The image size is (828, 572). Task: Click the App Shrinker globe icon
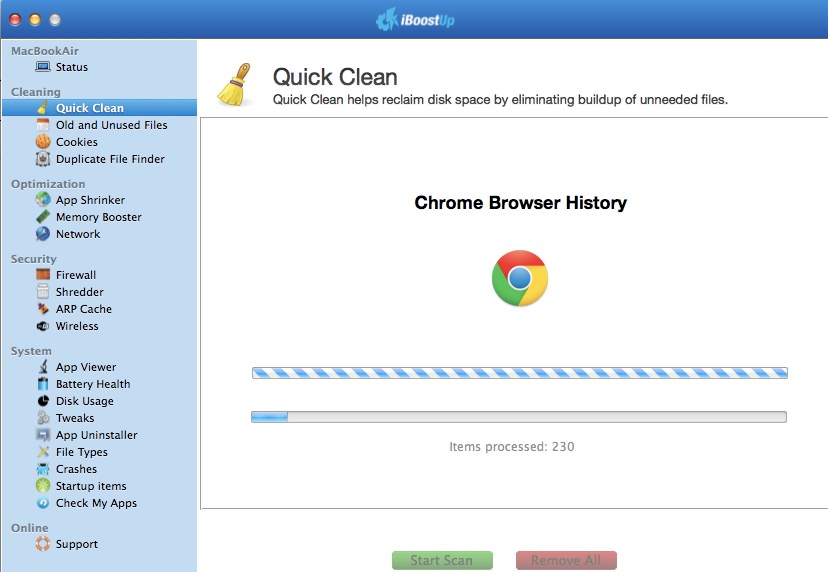click(x=43, y=200)
